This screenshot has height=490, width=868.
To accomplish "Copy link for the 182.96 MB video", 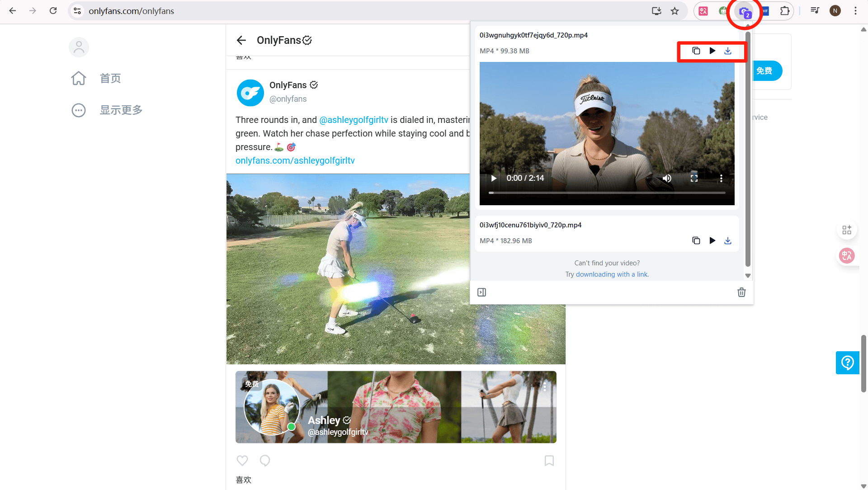I will (696, 240).
